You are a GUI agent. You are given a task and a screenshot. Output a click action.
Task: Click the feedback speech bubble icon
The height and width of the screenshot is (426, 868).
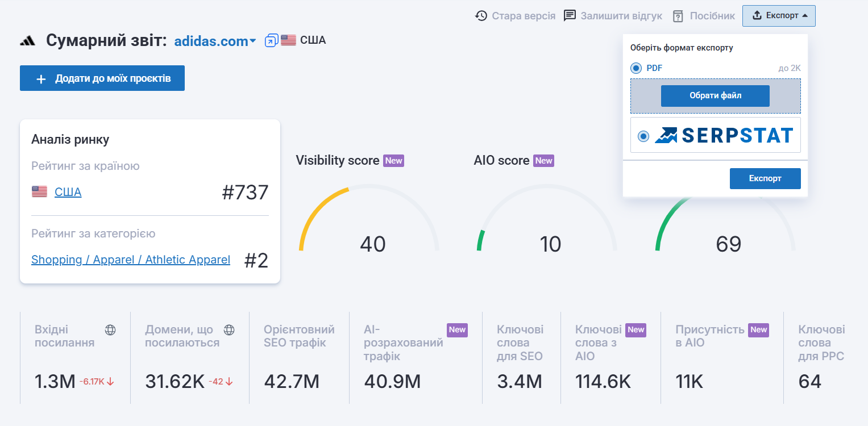coord(570,16)
